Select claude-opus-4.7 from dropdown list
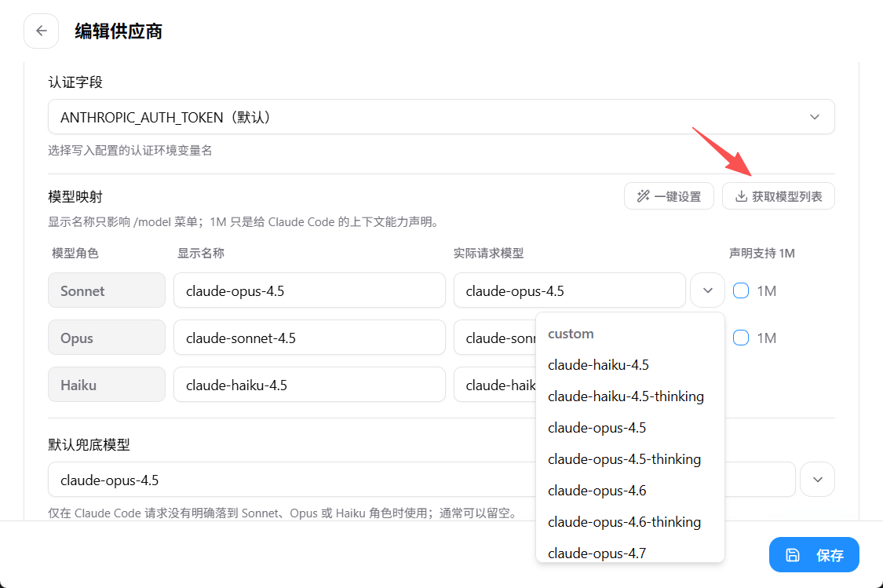The height and width of the screenshot is (588, 883). tap(629, 552)
